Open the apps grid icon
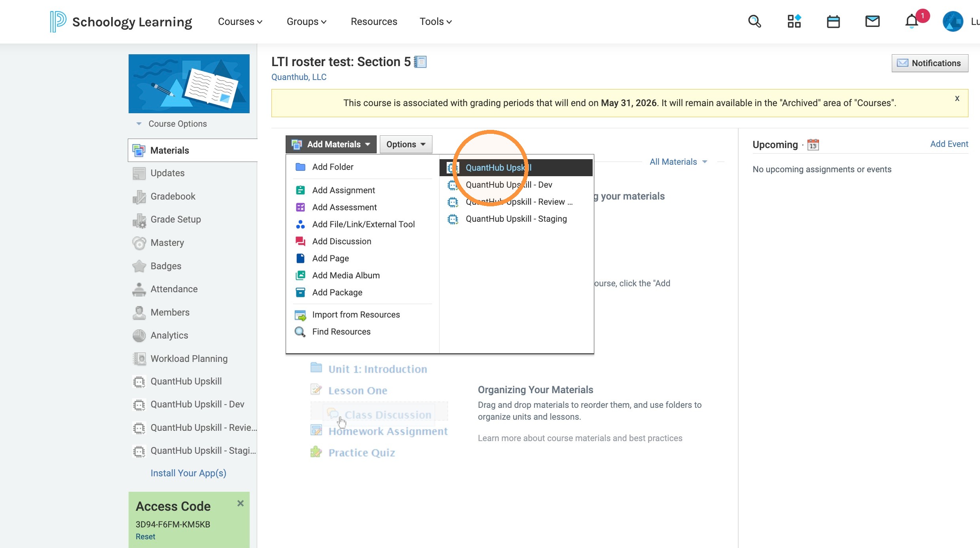Viewport: 980px width, 548px height. point(794,21)
